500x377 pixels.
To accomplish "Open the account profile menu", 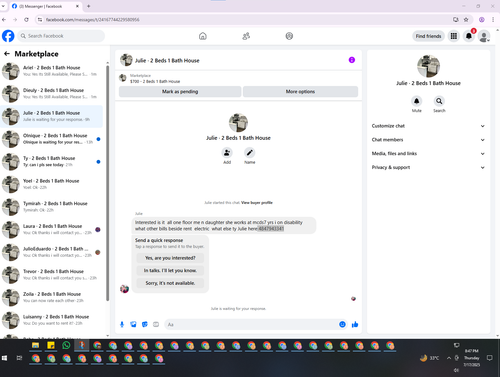I will pos(484,36).
